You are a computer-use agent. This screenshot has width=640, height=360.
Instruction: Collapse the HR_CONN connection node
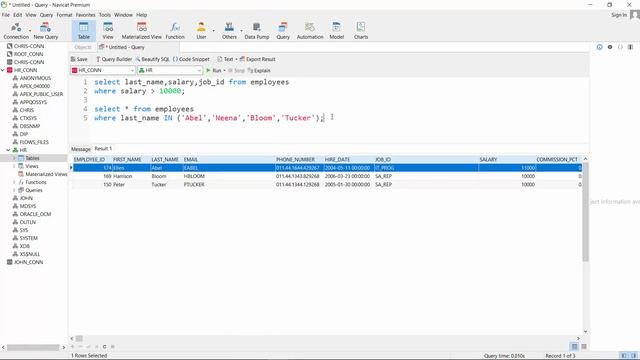[x=3, y=70]
